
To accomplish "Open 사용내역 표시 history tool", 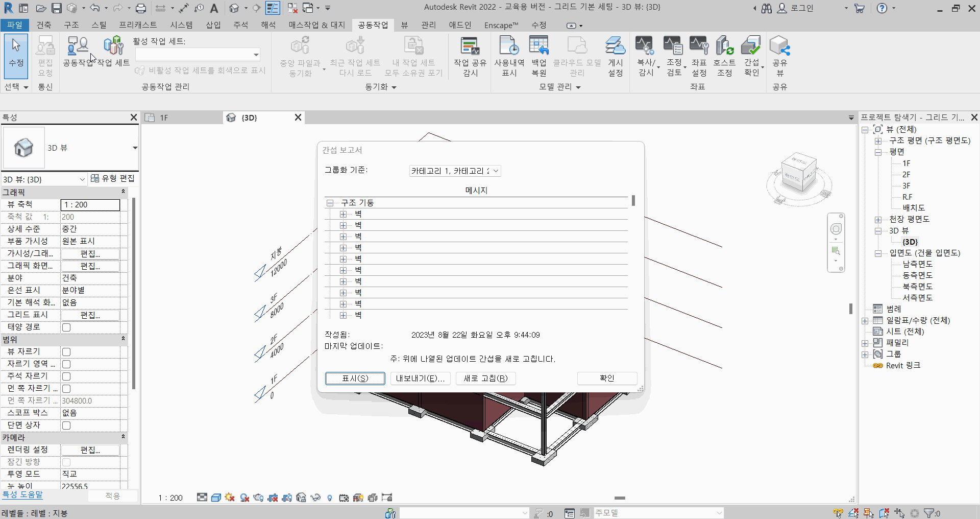I will tap(509, 56).
